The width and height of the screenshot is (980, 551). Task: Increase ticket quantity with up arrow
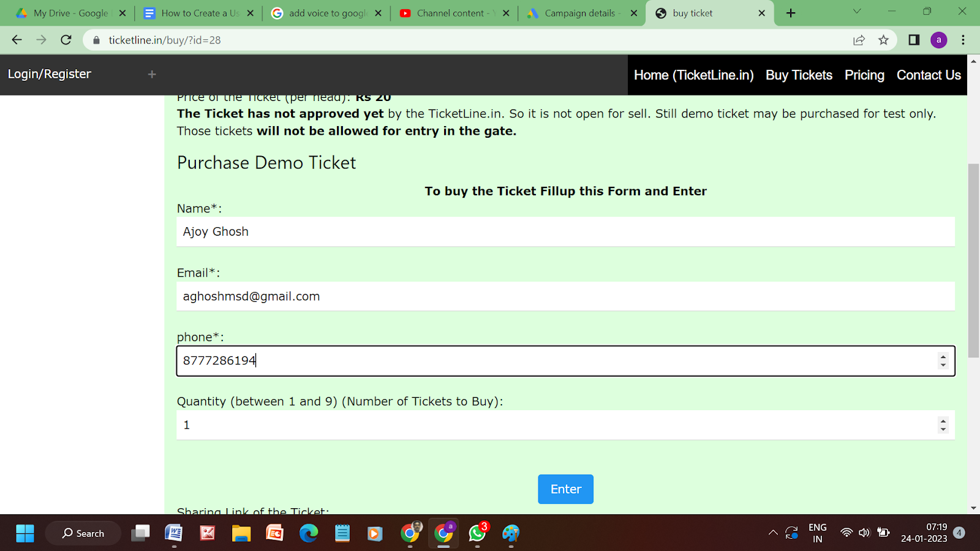pyautogui.click(x=943, y=421)
